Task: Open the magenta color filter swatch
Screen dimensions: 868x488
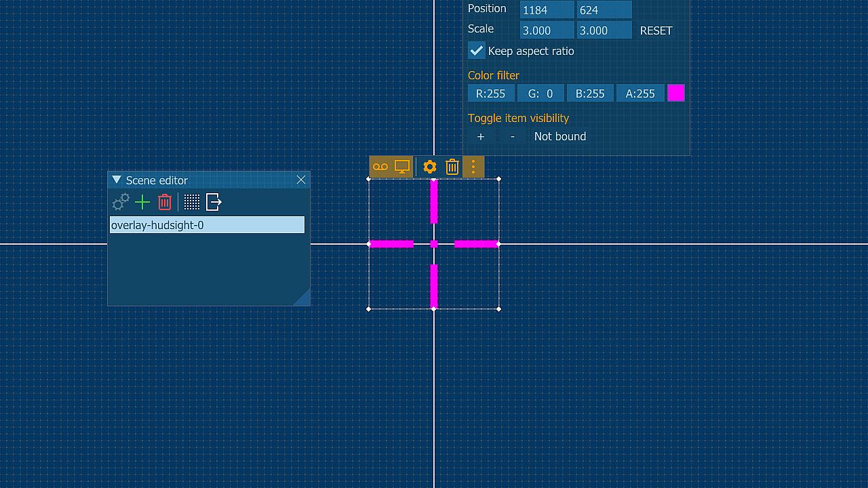Action: 676,94
